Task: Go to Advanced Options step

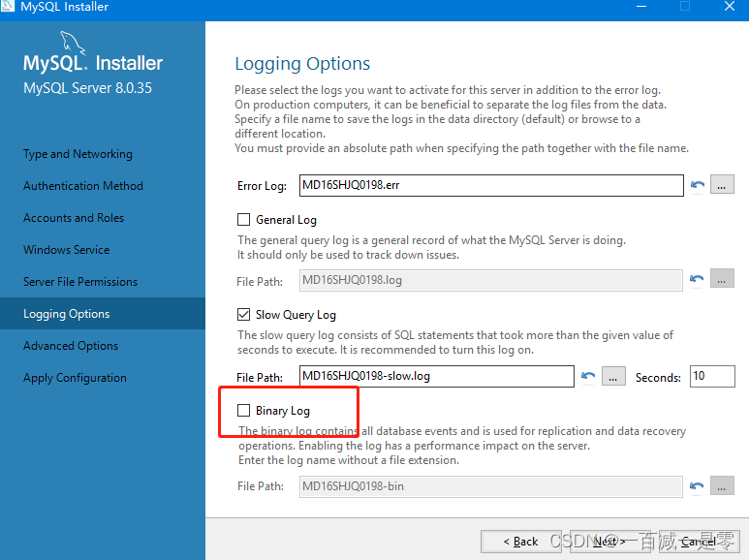Action: (71, 346)
